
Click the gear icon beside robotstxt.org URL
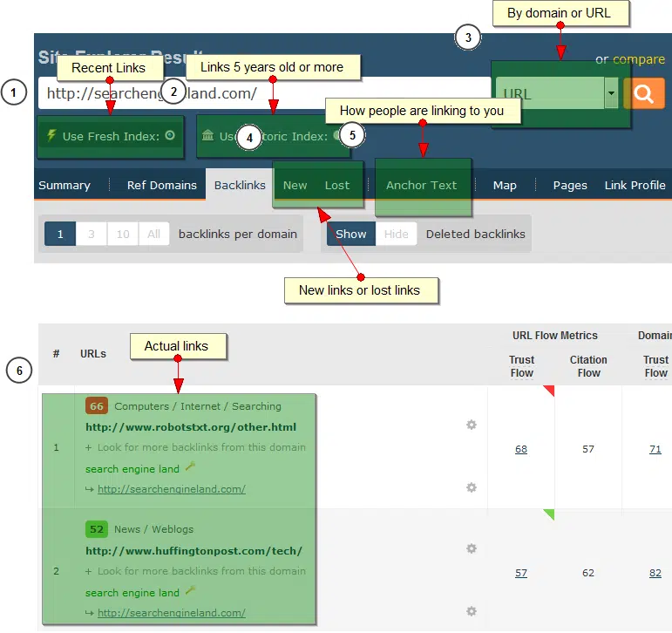[x=472, y=425]
